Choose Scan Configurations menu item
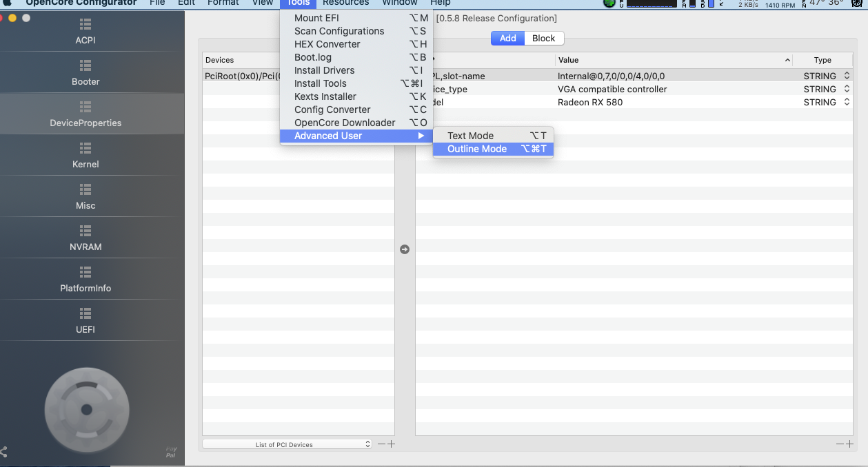The image size is (868, 467). coord(355,31)
